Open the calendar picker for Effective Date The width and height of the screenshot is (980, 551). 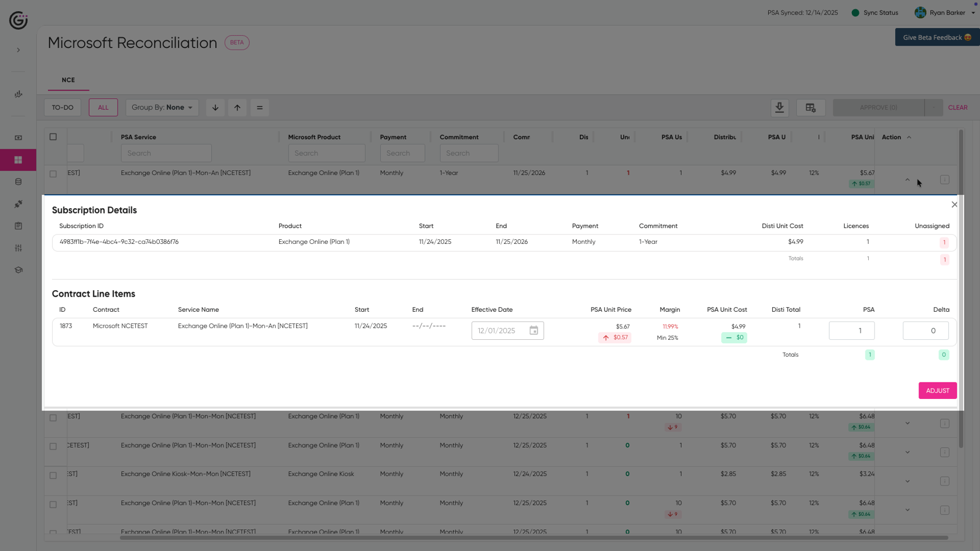(x=534, y=330)
